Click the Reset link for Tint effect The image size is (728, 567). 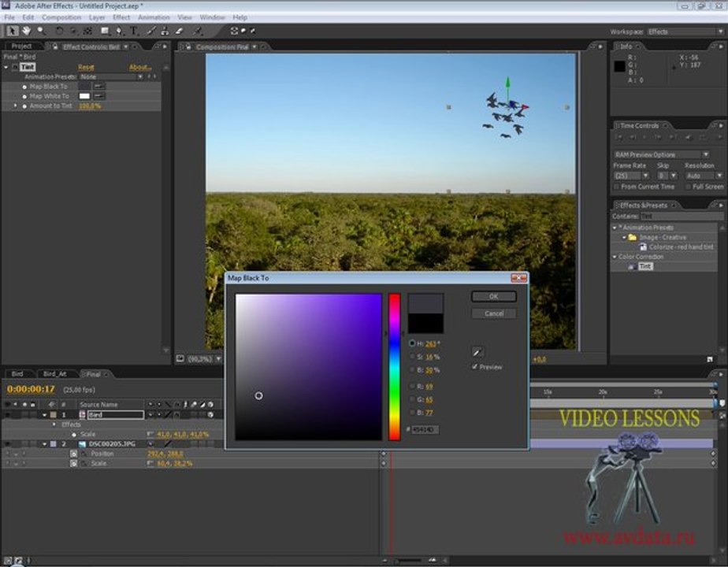[86, 67]
